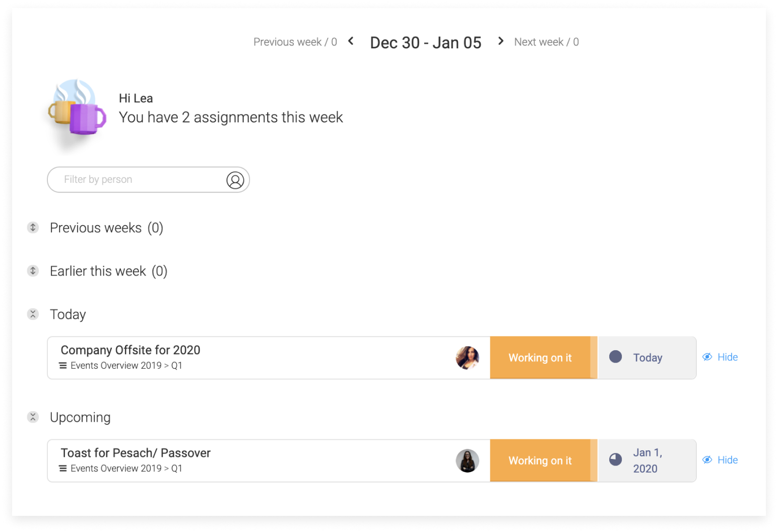Click the Previous week / 0 label
778x532 pixels.
[x=295, y=42]
